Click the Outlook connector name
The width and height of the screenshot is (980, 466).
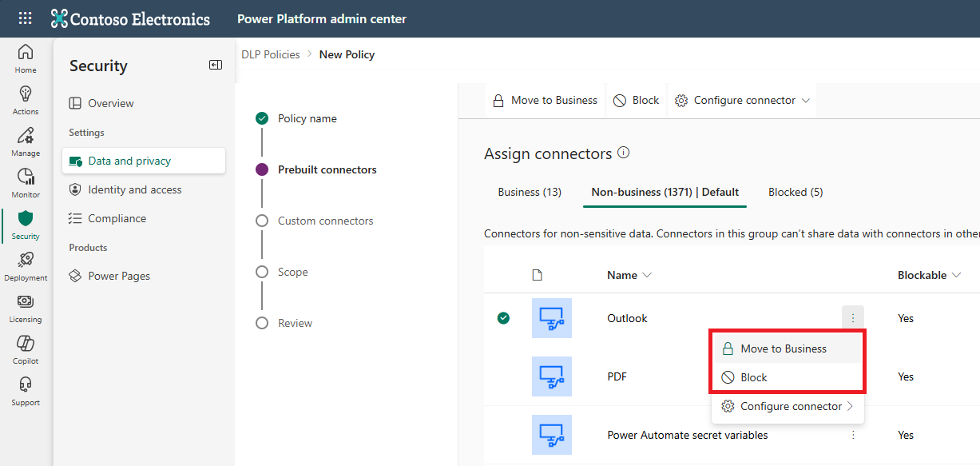click(x=627, y=318)
